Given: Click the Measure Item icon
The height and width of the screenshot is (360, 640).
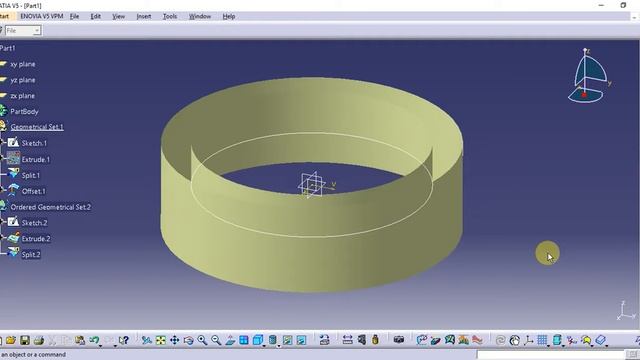Looking at the screenshot, I should [362, 340].
